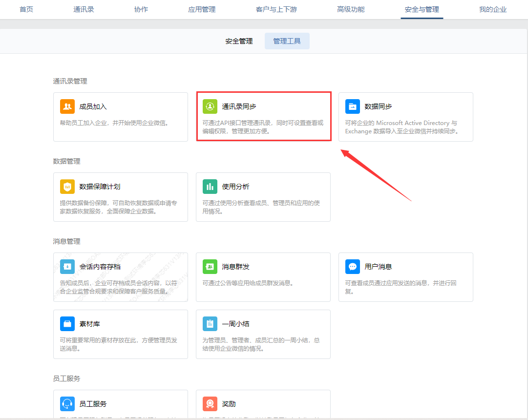Click the 用户消息 chat bubble icon
This screenshot has height=420, width=528.
[353, 267]
